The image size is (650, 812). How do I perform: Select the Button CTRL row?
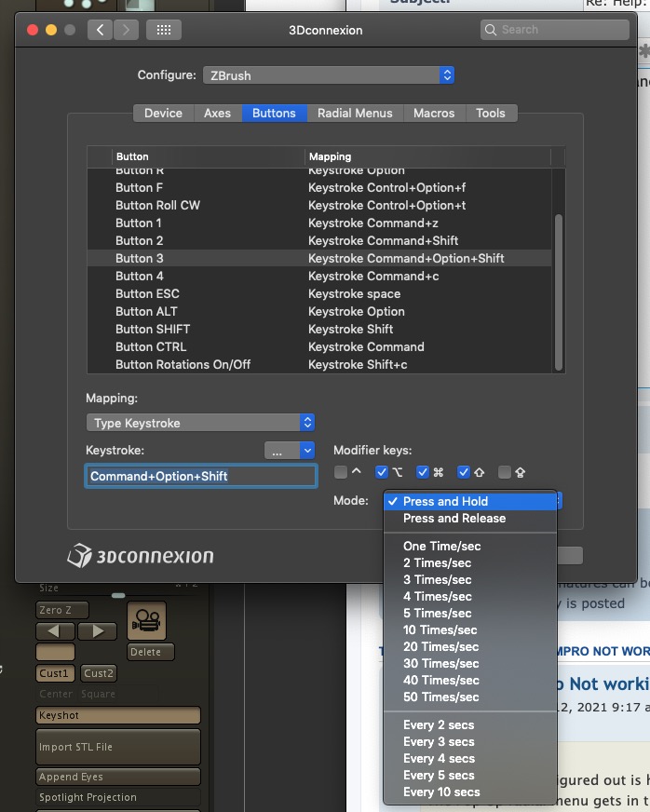click(319, 346)
